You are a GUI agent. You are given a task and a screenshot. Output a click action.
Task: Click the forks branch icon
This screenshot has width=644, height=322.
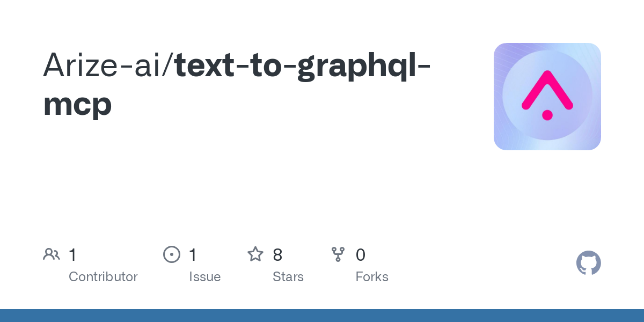338,254
